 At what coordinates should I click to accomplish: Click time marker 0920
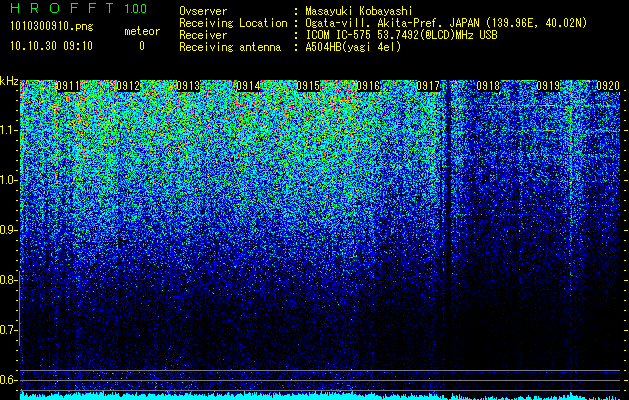tap(608, 86)
